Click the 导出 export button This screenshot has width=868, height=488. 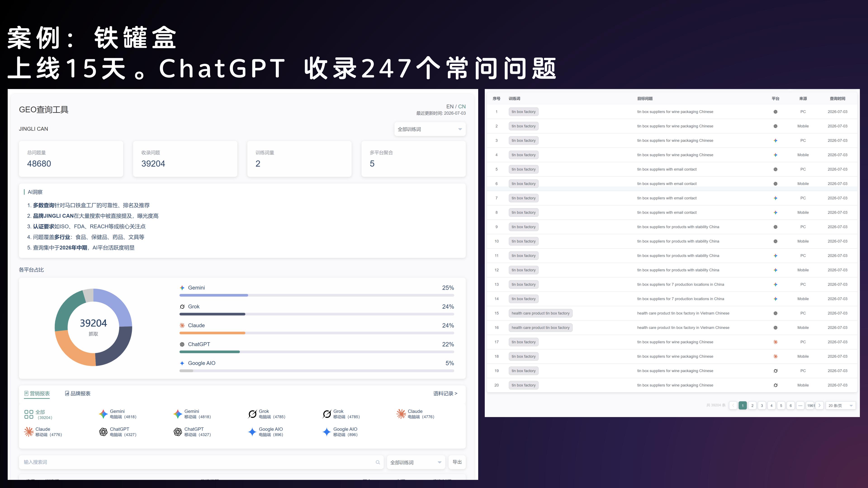coord(457,462)
